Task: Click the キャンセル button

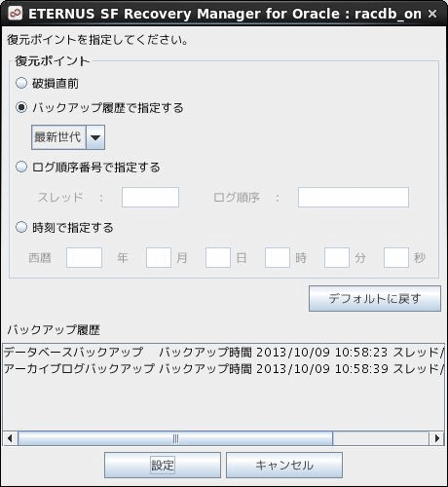Action: pos(284,466)
